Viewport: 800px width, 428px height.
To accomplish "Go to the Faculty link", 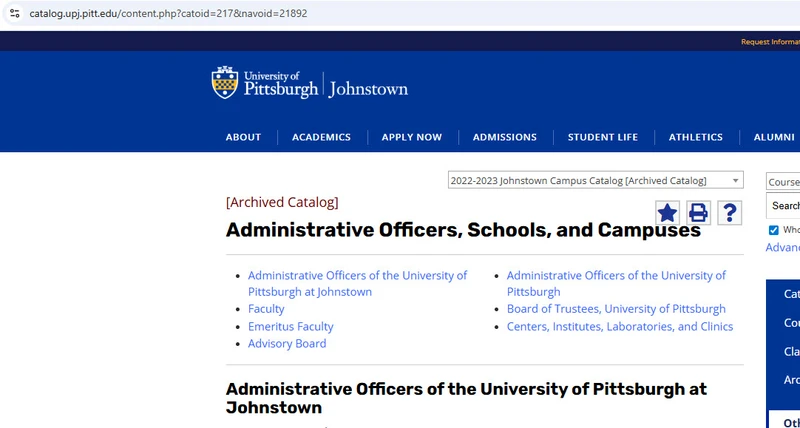I will click(x=266, y=309).
